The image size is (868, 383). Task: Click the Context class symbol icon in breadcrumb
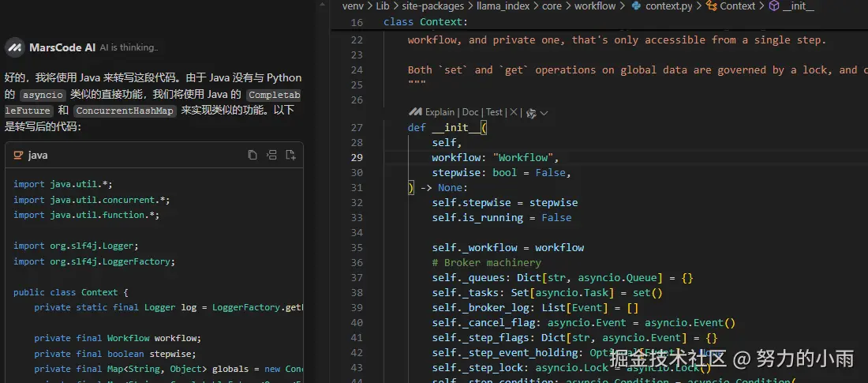711,6
